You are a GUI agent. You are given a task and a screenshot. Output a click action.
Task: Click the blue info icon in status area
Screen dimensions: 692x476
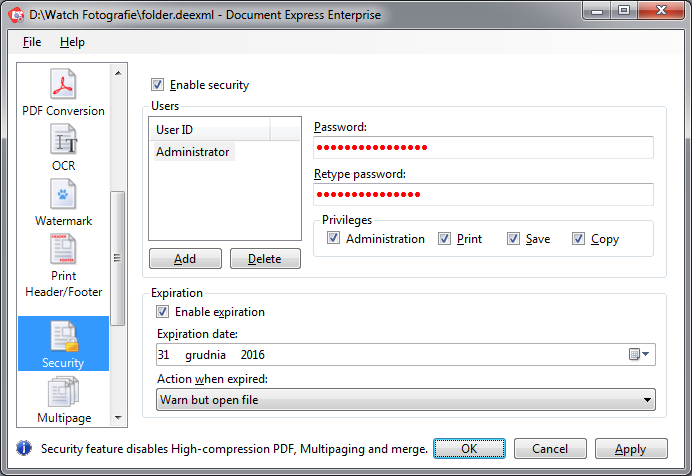[24, 448]
